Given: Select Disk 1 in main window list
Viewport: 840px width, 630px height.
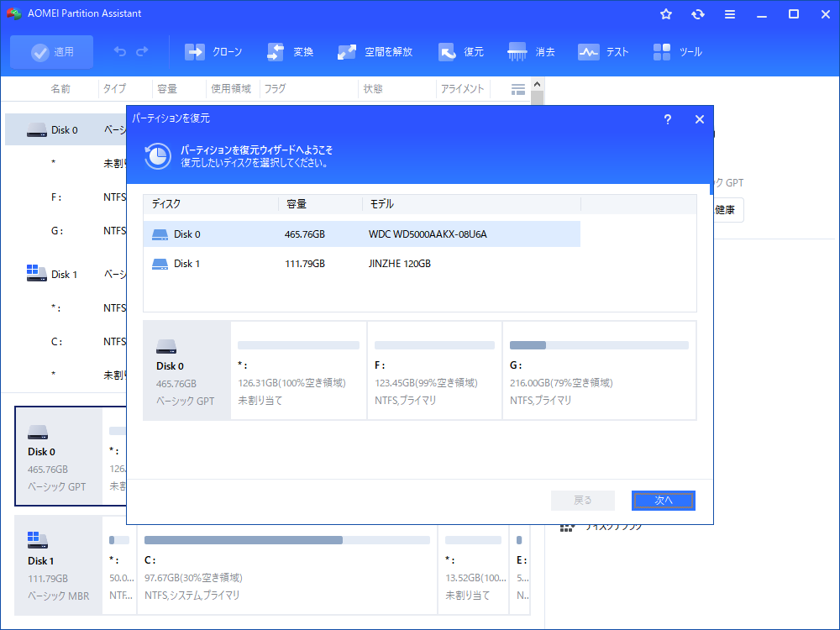Looking at the screenshot, I should [66, 275].
